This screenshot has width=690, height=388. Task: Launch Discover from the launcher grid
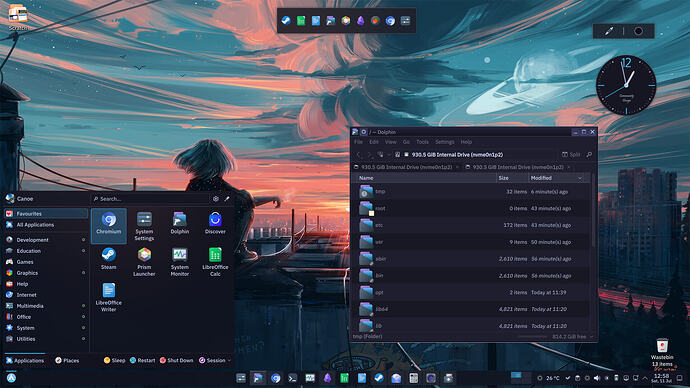coord(215,223)
